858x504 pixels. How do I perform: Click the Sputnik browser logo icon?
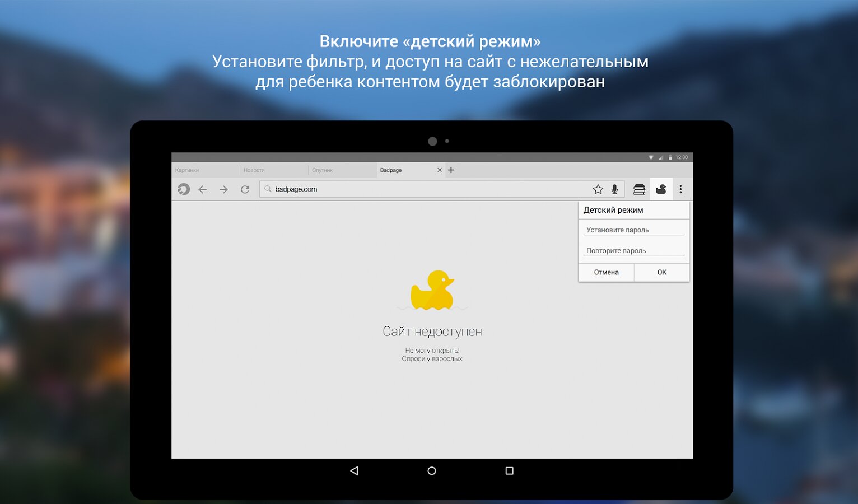pyautogui.click(x=184, y=189)
